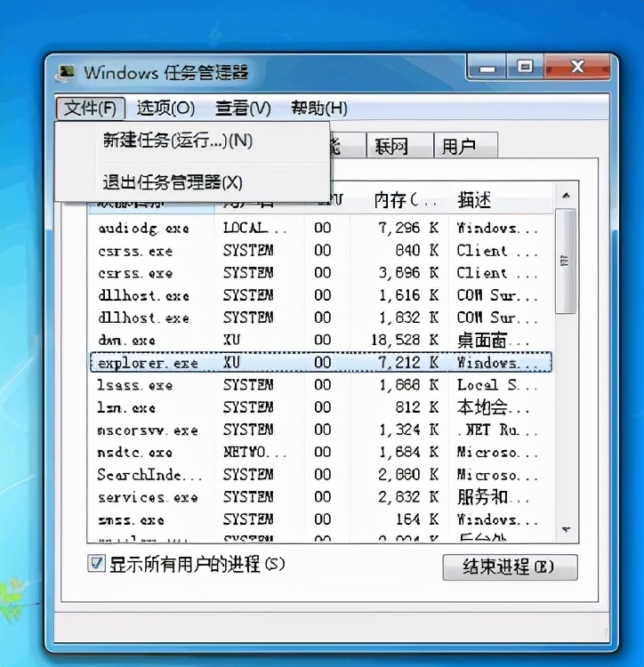Toggle 显示所有用户的进程 checkbox
Viewport: 644px width, 667px height.
(97, 564)
